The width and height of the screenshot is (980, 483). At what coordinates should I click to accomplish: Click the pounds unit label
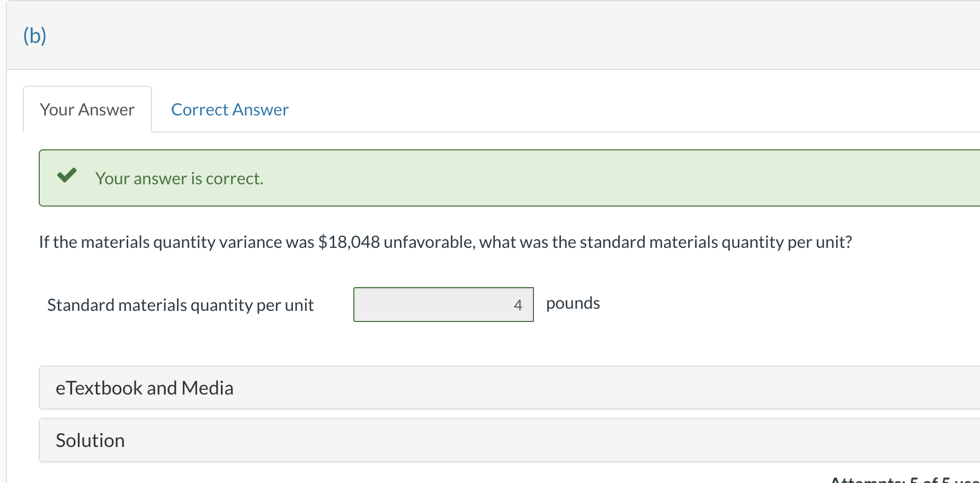(573, 303)
